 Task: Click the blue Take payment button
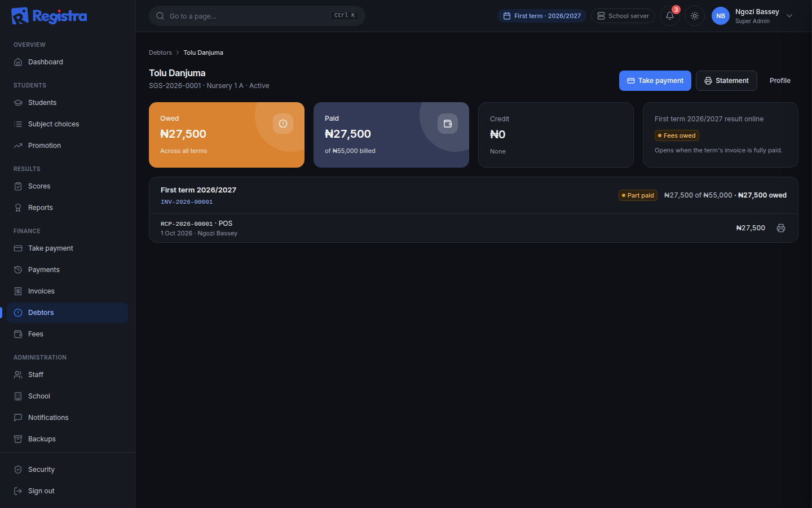[x=655, y=81]
